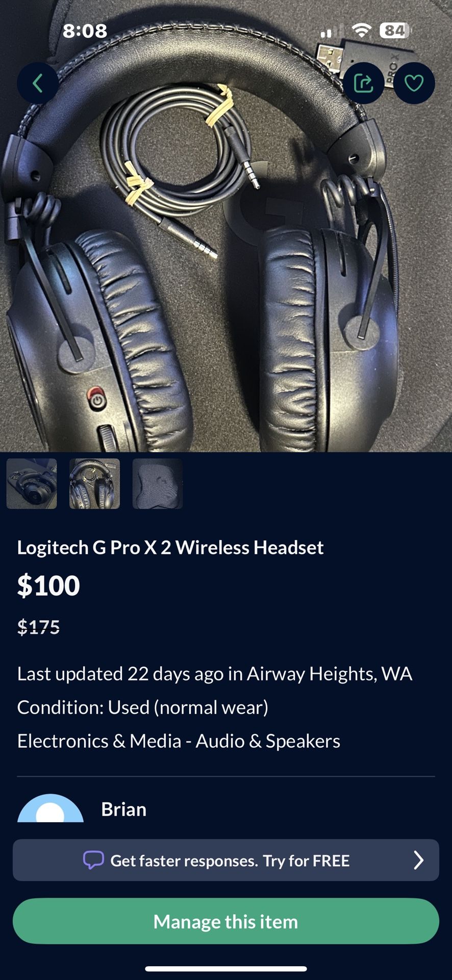Open seller name Brian

(x=124, y=810)
